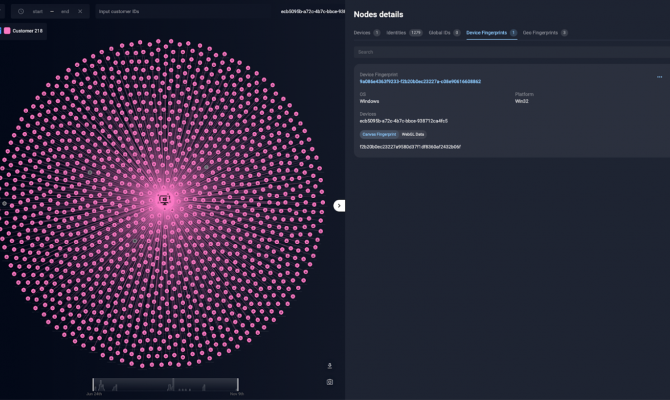Collapse the Nodes details panel arrow
This screenshot has width=670, height=400.
tap(339, 206)
